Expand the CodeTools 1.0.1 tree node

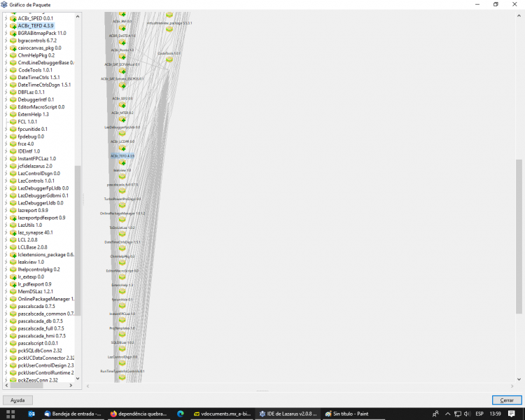tap(6, 70)
